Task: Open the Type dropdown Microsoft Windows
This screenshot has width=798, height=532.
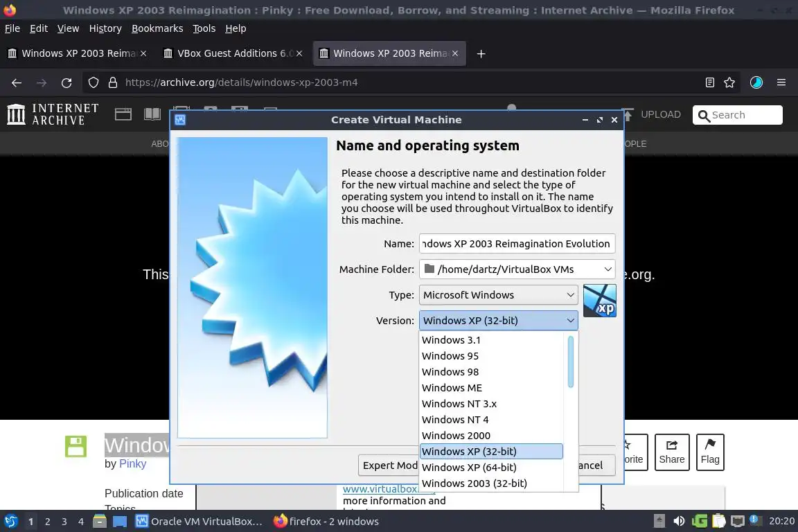Action: pos(499,295)
